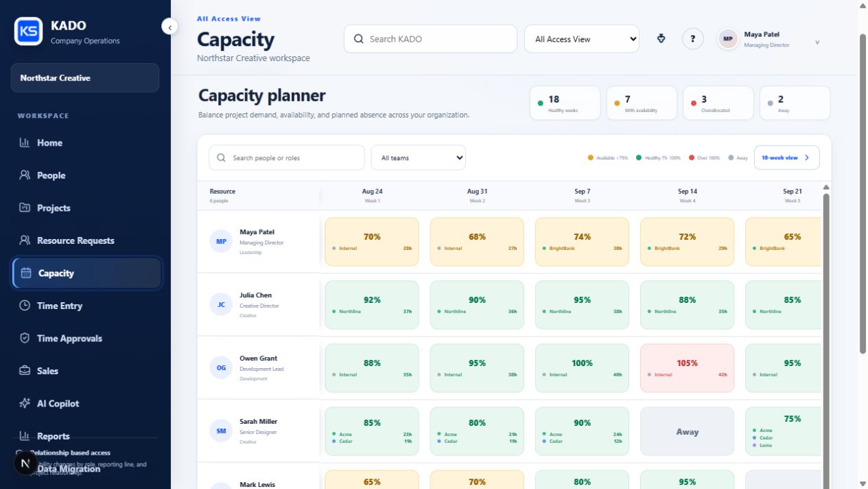Click the magnifier icon in people search

click(221, 158)
